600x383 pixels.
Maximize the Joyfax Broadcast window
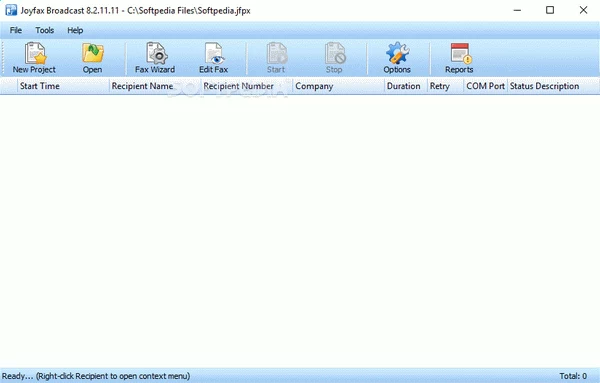(550, 10)
